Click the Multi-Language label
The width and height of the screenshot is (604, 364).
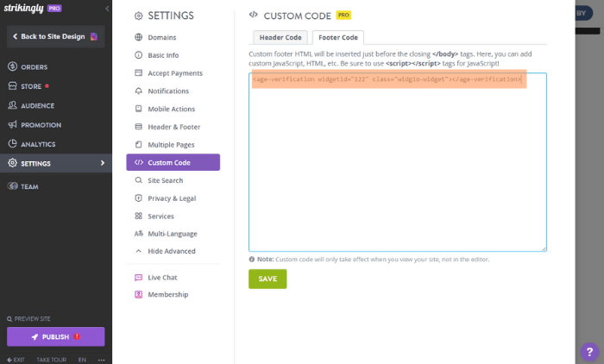173,234
